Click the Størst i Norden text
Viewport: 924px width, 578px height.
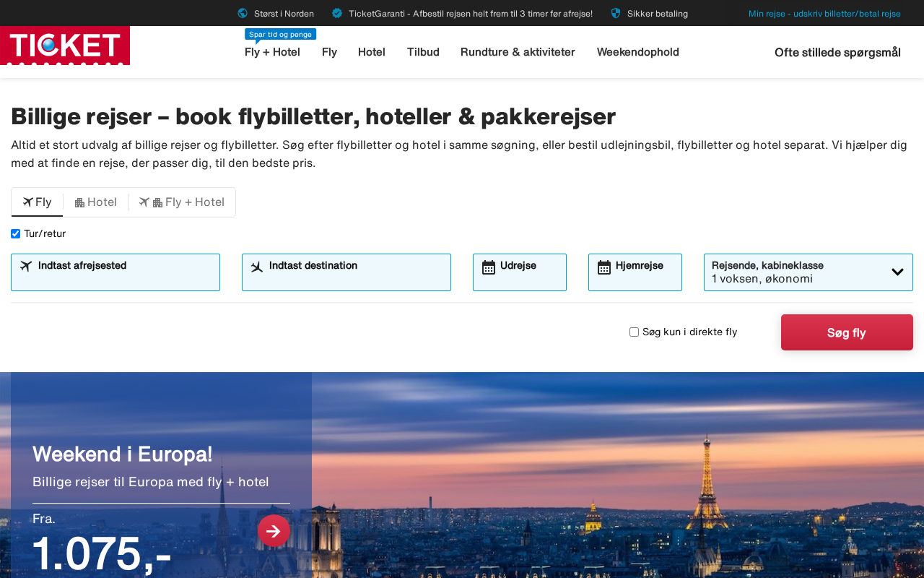click(x=284, y=14)
